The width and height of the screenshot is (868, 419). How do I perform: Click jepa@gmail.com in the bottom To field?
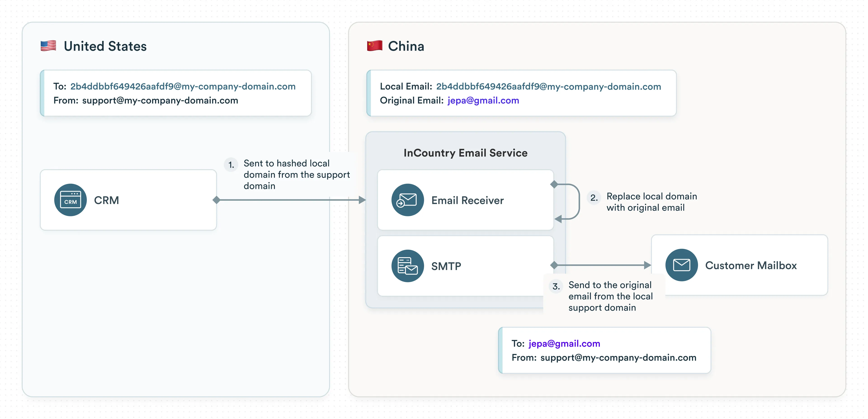[x=564, y=344]
